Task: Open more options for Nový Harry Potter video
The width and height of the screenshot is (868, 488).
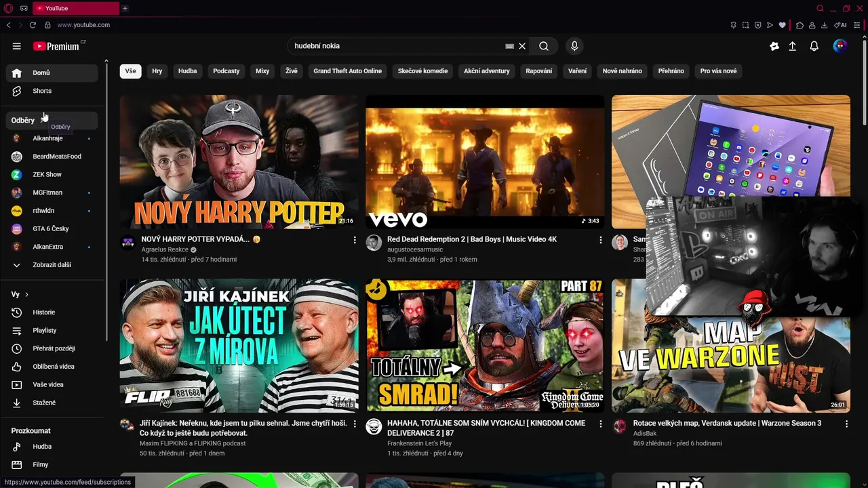Action: click(354, 240)
